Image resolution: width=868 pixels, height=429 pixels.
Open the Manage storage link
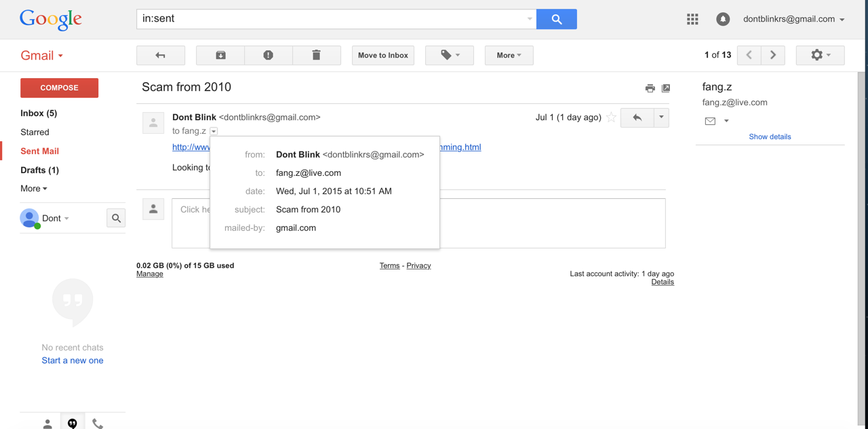coord(150,274)
